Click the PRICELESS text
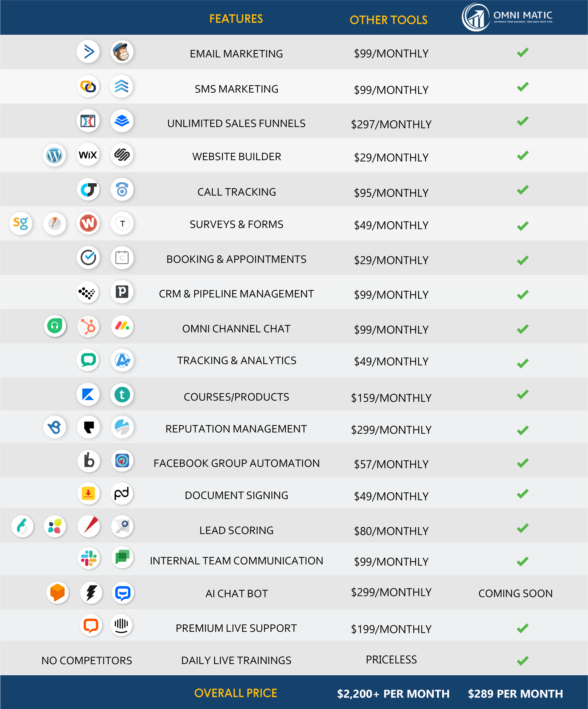 point(391,659)
